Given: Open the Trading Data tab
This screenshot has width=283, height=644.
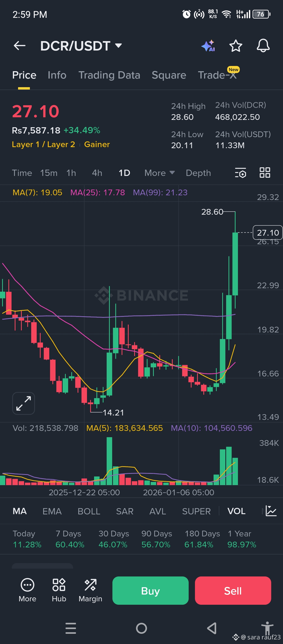Looking at the screenshot, I should (109, 75).
